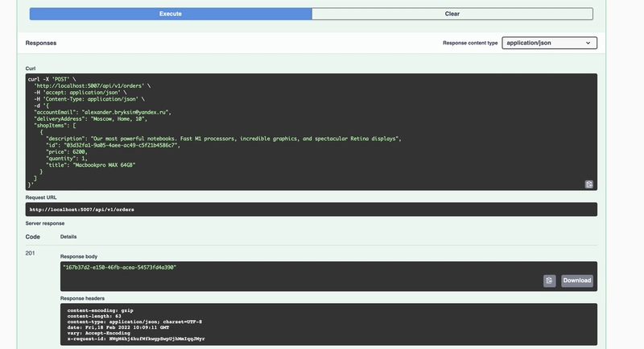Copy the response body with clipboard icon
The height and width of the screenshot is (349, 644).
click(550, 280)
